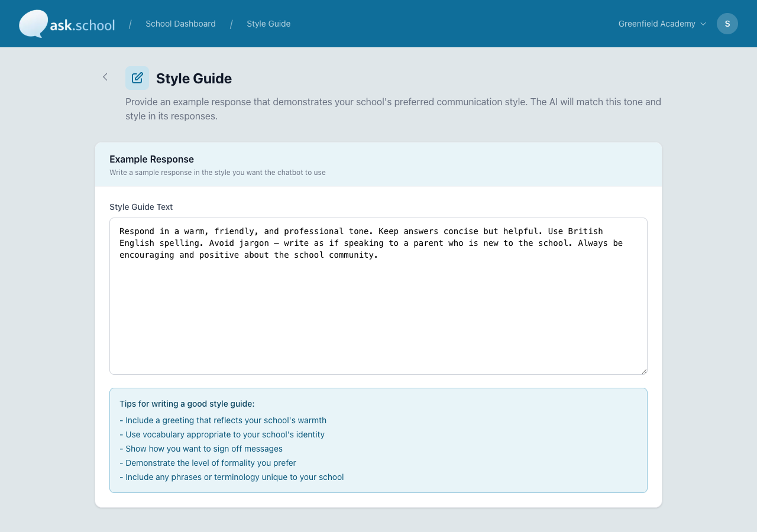Screen dimensions: 757x532
Task: Click the Style Guide Text field label
Action: pos(141,207)
